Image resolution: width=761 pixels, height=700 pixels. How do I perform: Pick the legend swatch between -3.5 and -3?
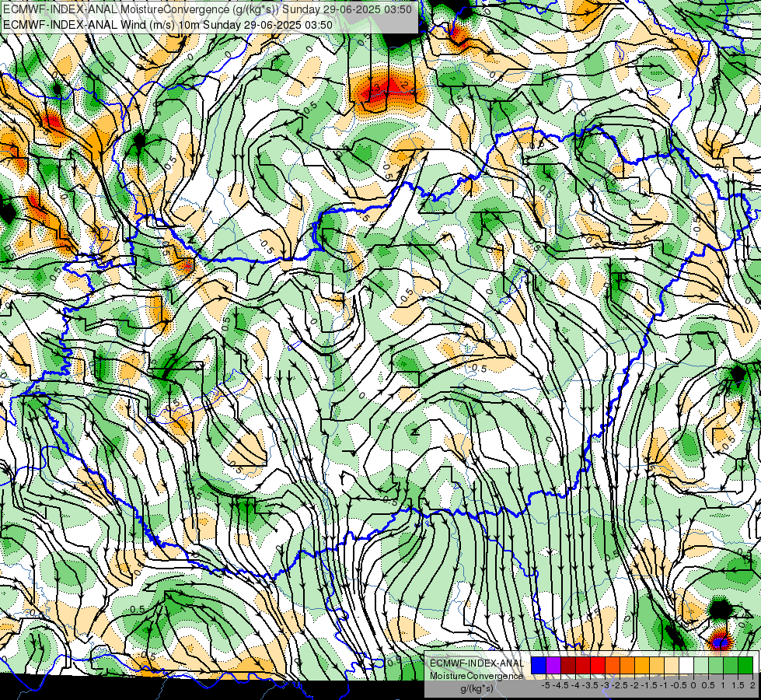tap(598, 666)
